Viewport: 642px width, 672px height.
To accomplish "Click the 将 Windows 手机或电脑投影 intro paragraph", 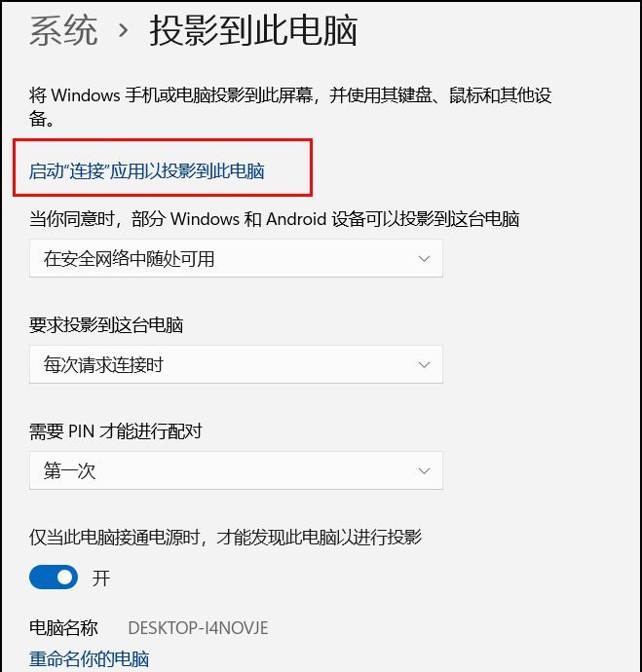I will point(290,106).
